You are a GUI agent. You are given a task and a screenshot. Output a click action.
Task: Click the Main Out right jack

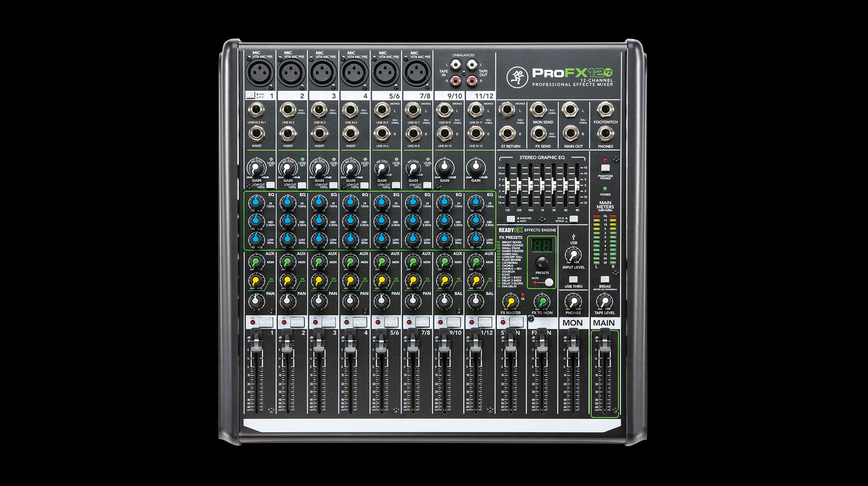coord(570,134)
